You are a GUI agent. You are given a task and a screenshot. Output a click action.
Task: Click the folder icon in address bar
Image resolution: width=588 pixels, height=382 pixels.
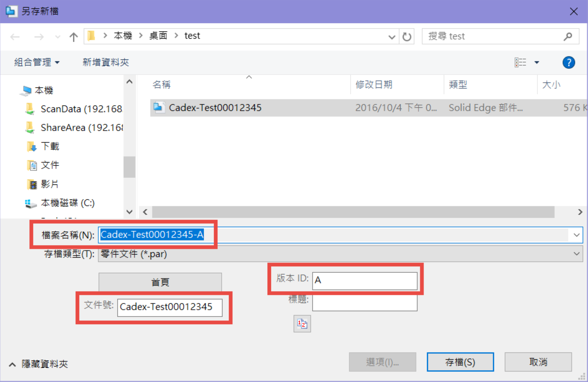(x=92, y=36)
